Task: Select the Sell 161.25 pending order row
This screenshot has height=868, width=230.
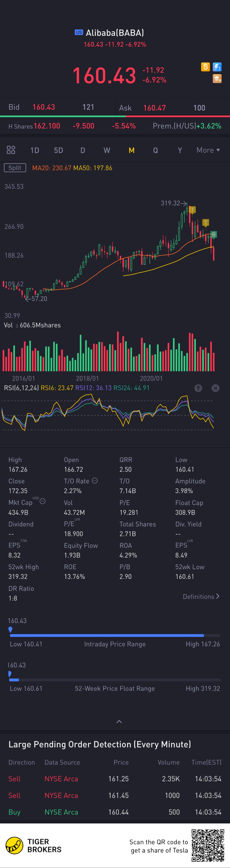Action: (x=115, y=779)
